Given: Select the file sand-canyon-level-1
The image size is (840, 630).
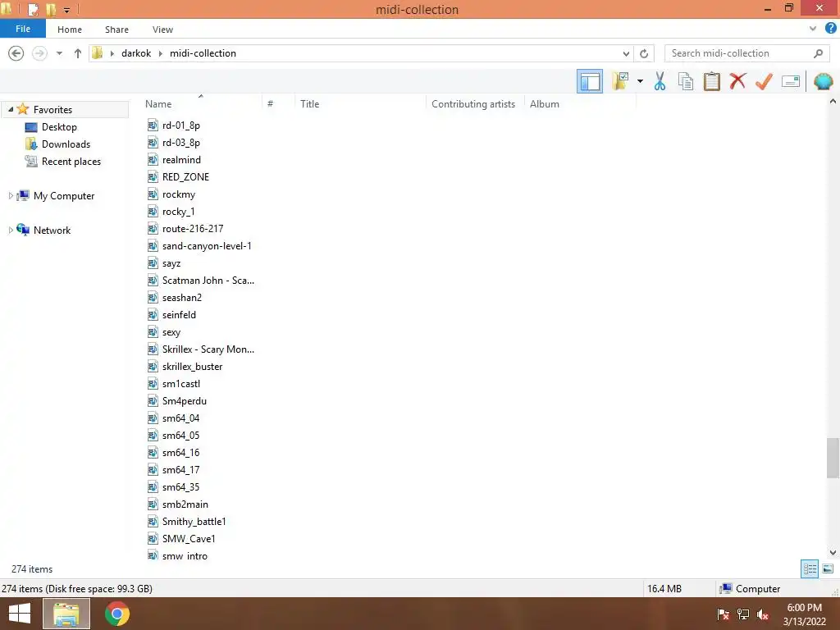Looking at the screenshot, I should 207,246.
